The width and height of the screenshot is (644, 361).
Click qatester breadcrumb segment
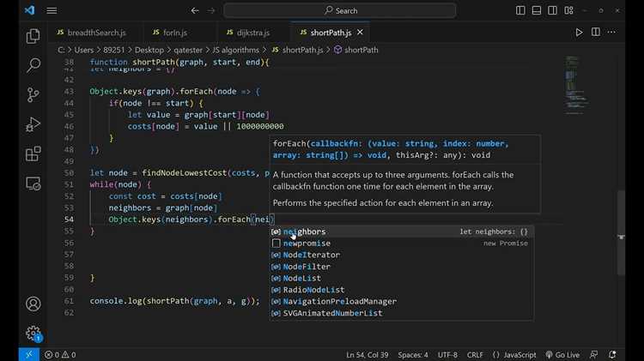[188, 50]
